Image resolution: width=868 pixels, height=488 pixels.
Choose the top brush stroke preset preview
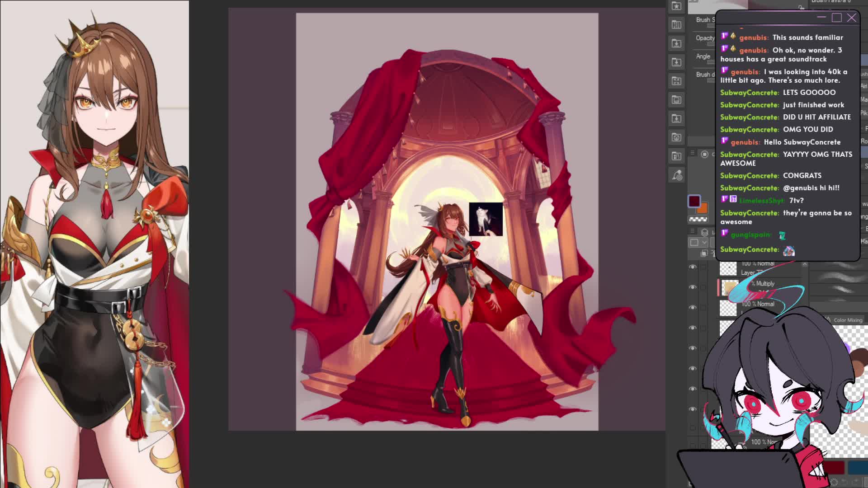coord(838,265)
